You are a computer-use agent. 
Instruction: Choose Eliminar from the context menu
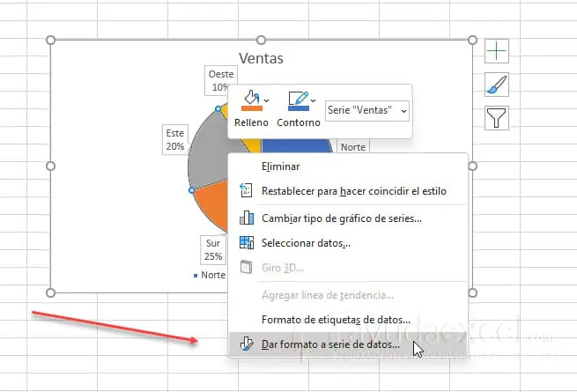coord(348,166)
